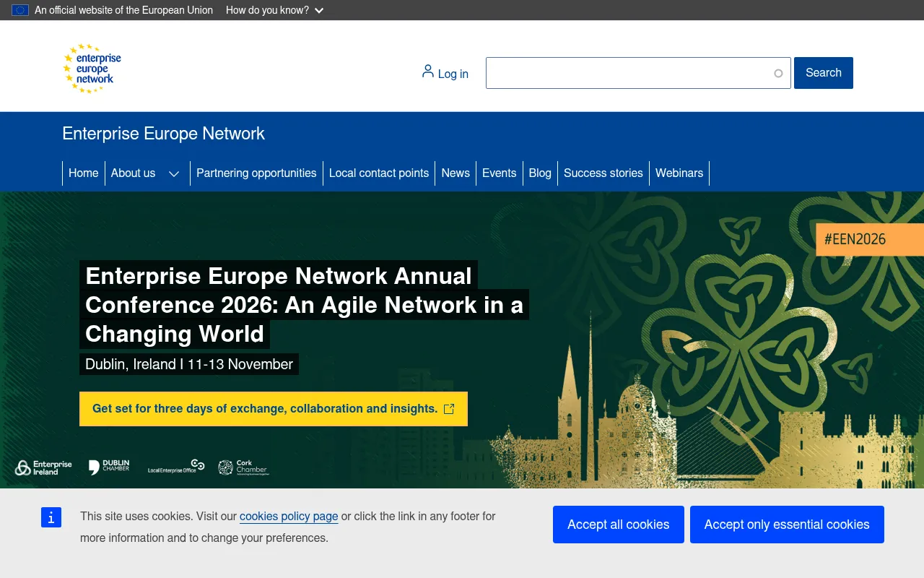Click 'Get set for three days' banner button
Screen dimensions: 924x578
click(274, 409)
